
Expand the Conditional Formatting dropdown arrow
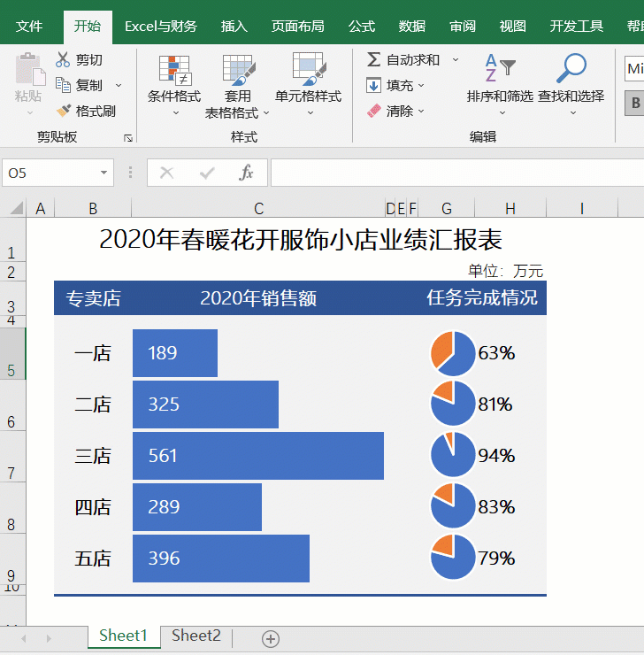tap(176, 112)
